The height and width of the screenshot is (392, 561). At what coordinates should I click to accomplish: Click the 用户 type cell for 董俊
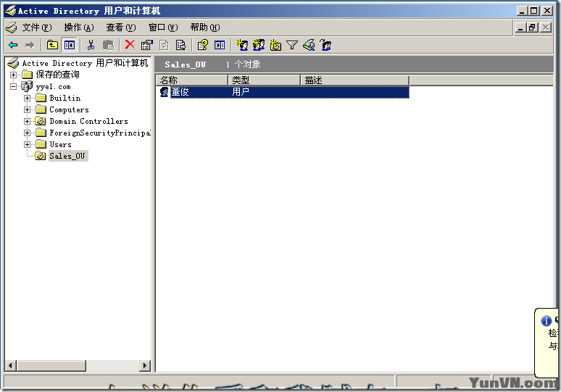tap(241, 92)
